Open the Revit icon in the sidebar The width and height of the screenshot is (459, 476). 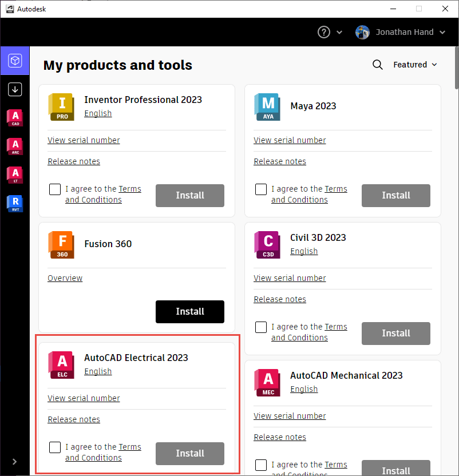point(14,204)
